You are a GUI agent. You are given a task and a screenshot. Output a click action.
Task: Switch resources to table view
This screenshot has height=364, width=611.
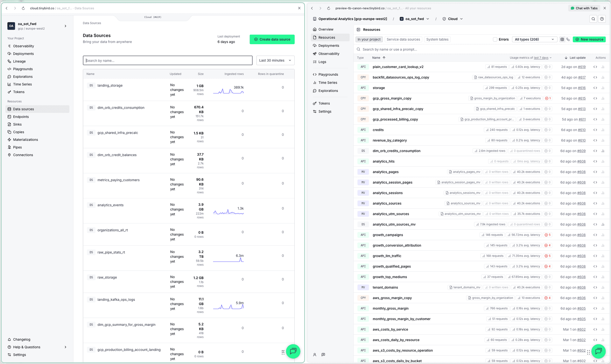click(562, 39)
